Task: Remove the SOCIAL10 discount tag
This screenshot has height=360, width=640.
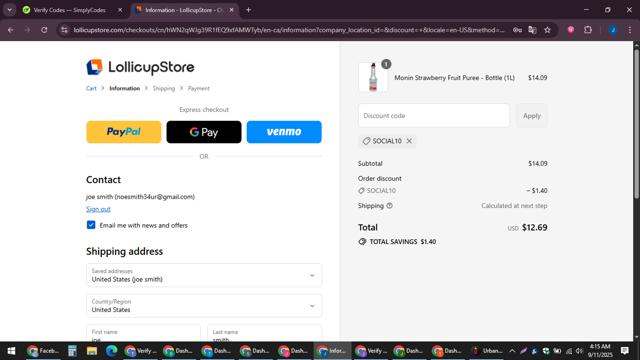Action: pos(409,141)
